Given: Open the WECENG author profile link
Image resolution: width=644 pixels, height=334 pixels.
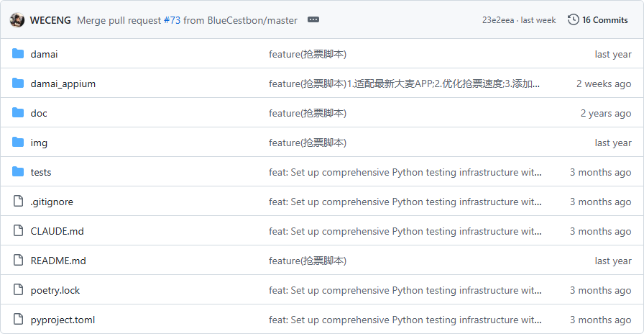Looking at the screenshot, I should pyautogui.click(x=50, y=20).
